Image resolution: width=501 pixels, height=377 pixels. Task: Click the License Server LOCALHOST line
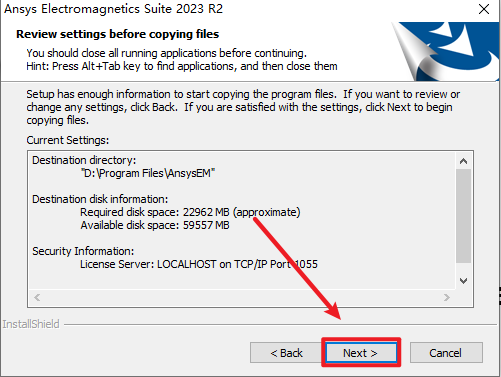click(199, 264)
